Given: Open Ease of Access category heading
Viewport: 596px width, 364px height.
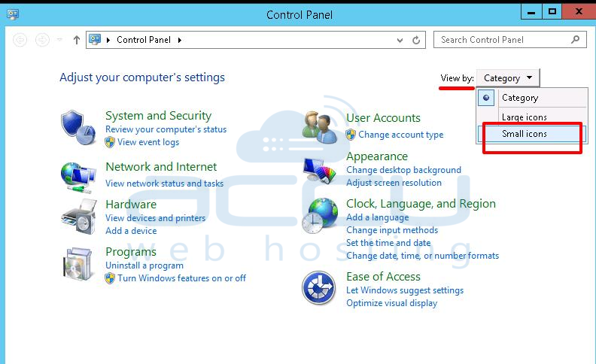Looking at the screenshot, I should pyautogui.click(x=383, y=276).
